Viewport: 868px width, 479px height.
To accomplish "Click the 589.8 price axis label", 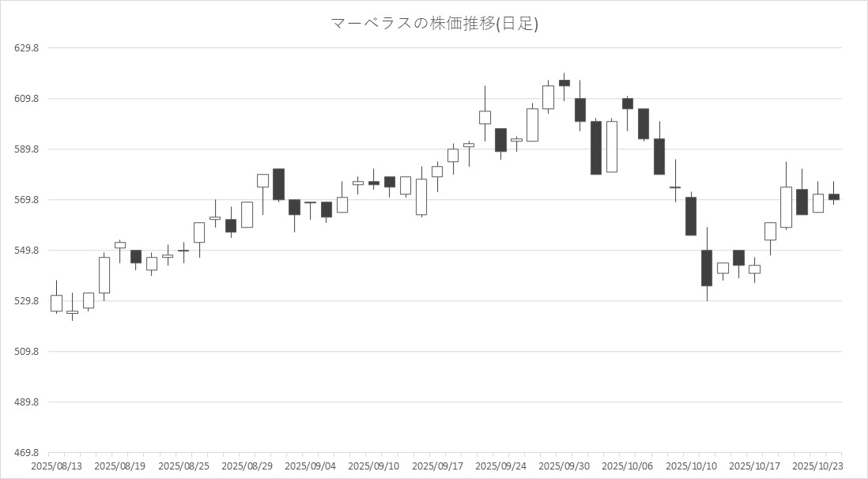I will 26,149.
